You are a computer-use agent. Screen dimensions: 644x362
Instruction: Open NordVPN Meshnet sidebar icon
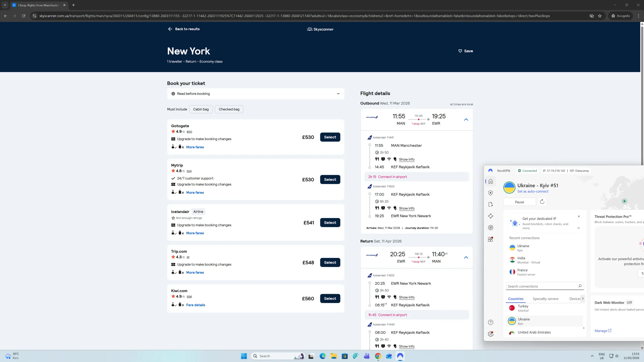click(x=491, y=216)
